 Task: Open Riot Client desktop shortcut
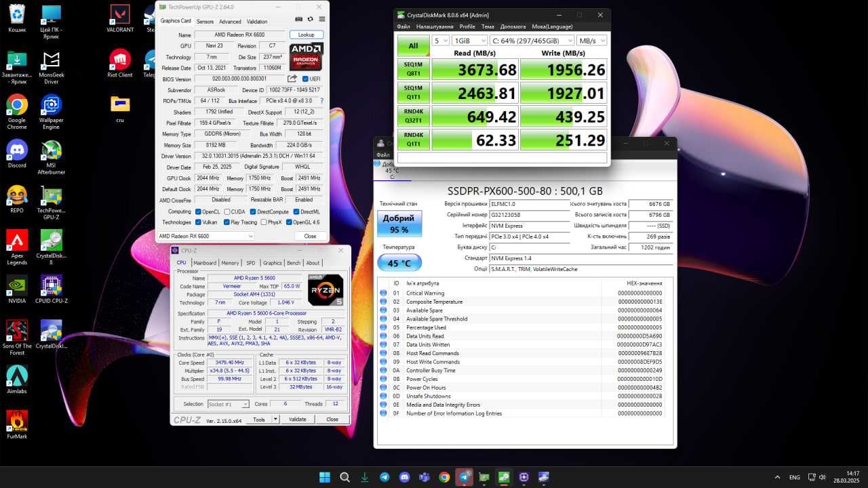[120, 64]
